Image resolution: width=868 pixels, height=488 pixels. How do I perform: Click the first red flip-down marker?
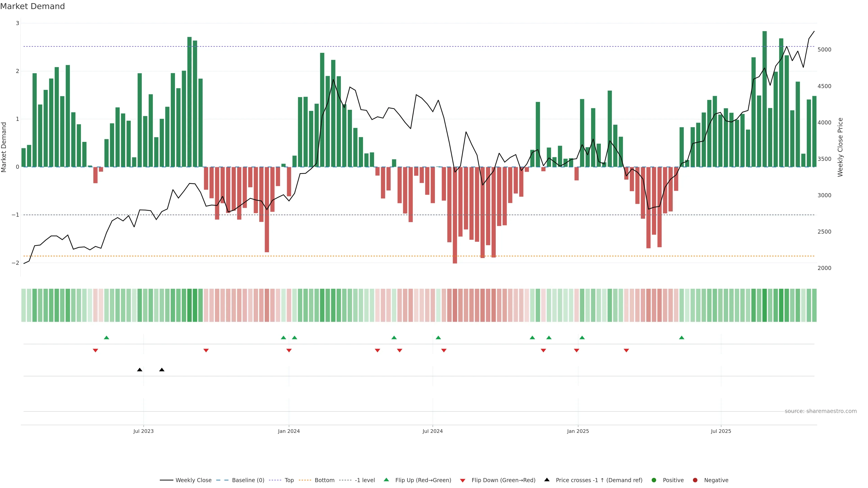(95, 351)
